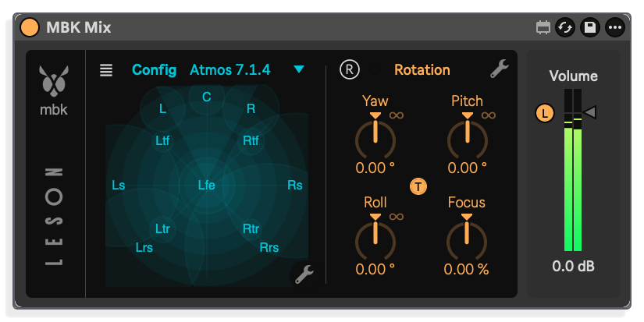Viewport: 644px width, 322px height.
Task: Open speaker layout settings wrench icon
Action: tap(304, 274)
